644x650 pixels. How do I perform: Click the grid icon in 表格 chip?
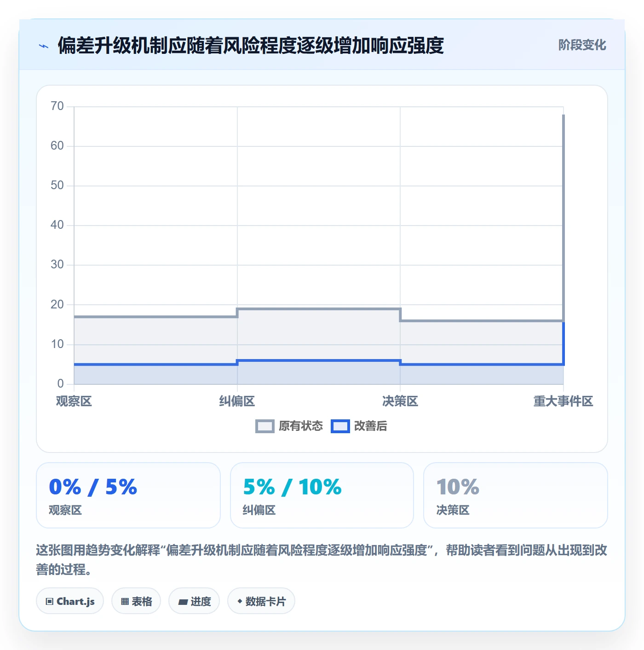point(125,602)
